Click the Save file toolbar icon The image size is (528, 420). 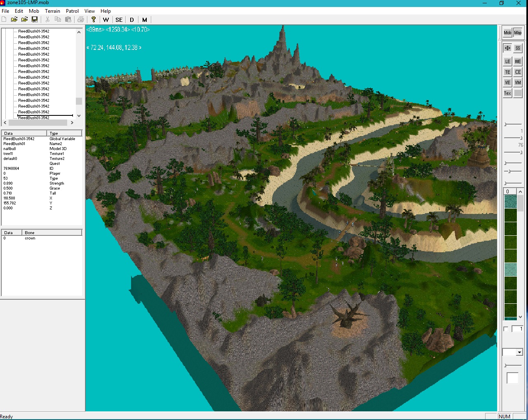pos(35,19)
